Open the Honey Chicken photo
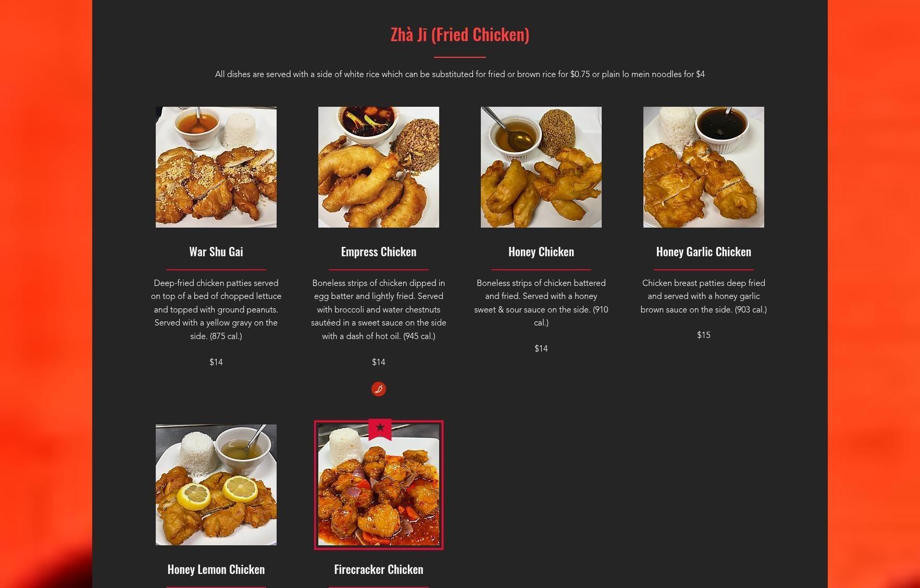Viewport: 920px width, 588px height. click(x=541, y=167)
